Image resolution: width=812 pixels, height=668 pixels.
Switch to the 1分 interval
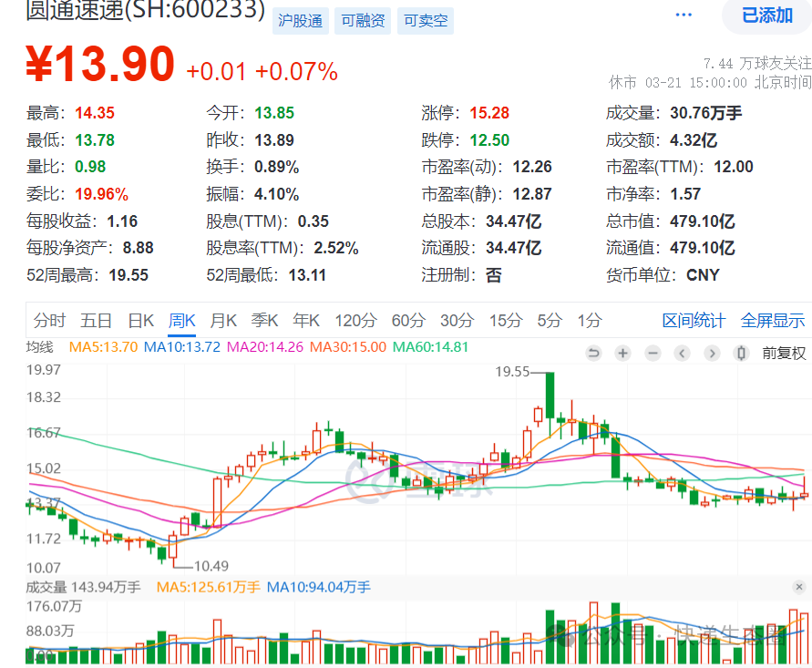tap(590, 321)
